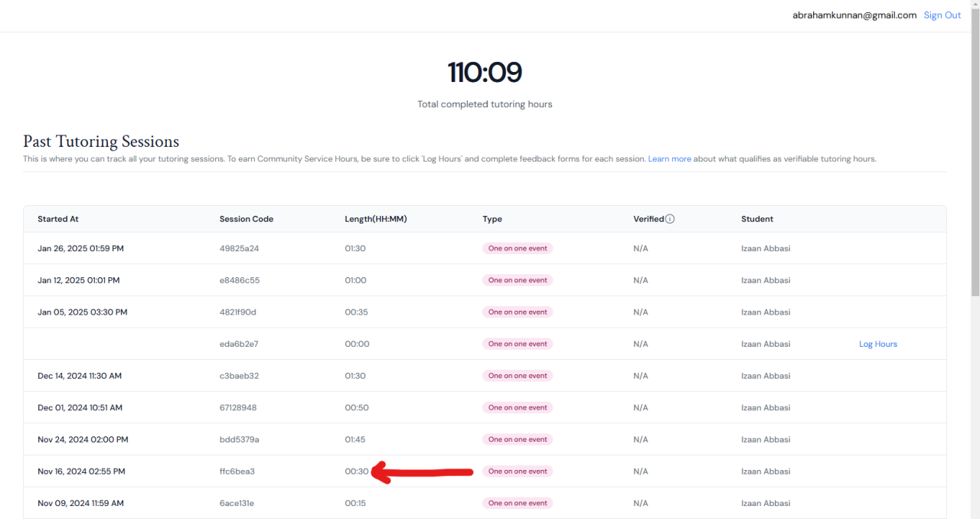This screenshot has height=519, width=980.
Task: Open the Learn more link
Action: pyautogui.click(x=669, y=159)
